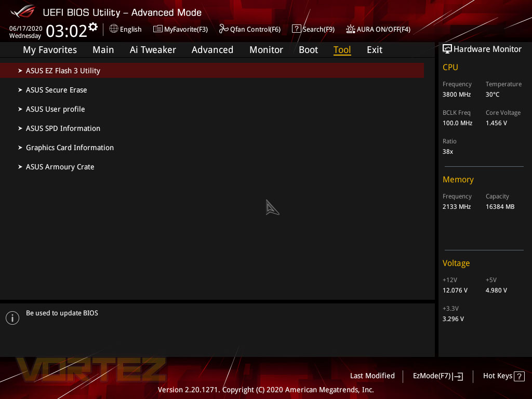Open Graphics Card Information entry
Viewport: 532px width, 399px height.
[x=70, y=148]
